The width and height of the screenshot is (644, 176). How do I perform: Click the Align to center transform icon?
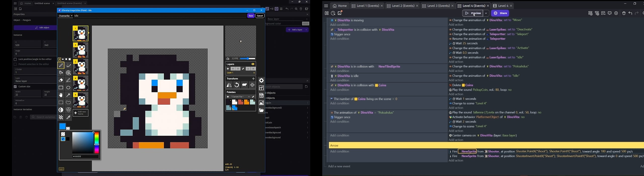[x=252, y=85]
